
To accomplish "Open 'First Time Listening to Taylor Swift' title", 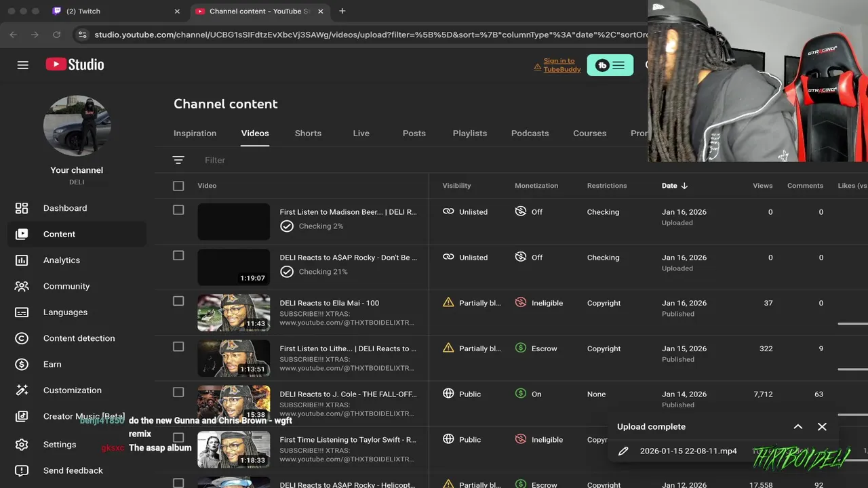I will point(348,439).
